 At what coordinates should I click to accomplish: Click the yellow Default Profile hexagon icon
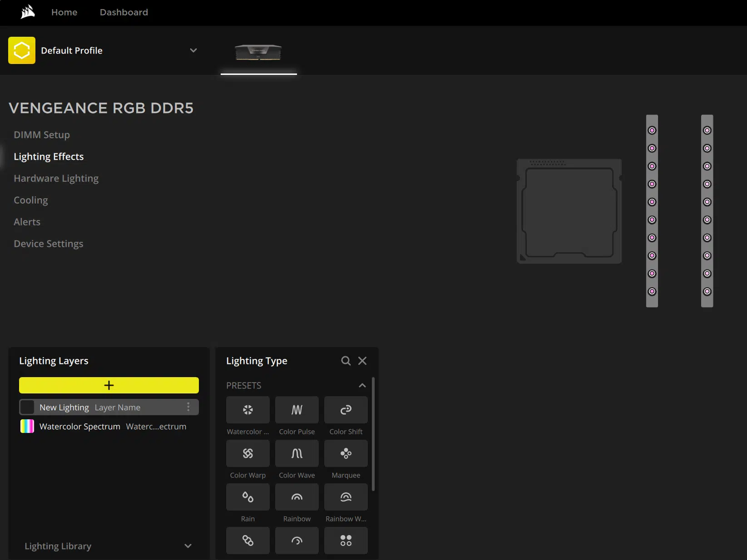[x=22, y=50]
